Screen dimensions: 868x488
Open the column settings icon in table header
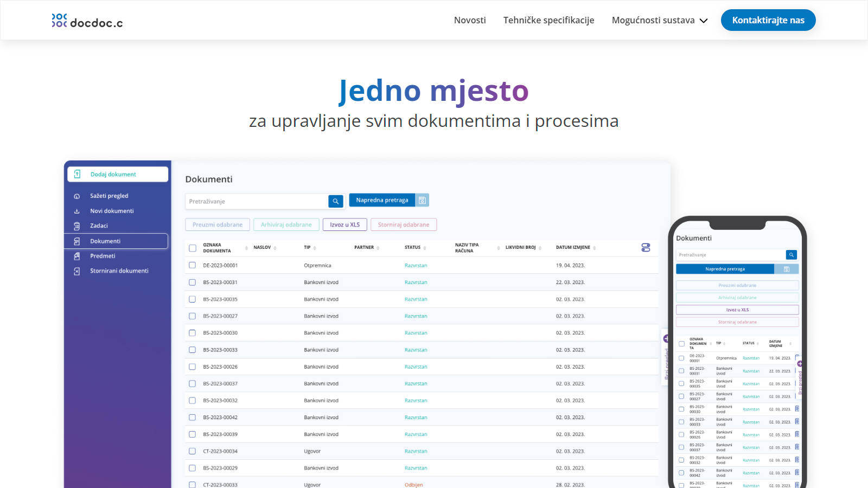pos(646,248)
